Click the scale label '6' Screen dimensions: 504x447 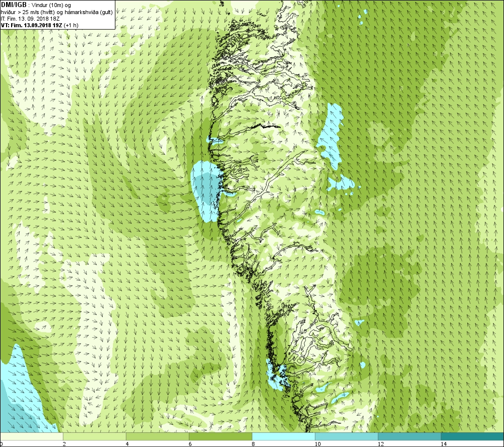(x=191, y=444)
